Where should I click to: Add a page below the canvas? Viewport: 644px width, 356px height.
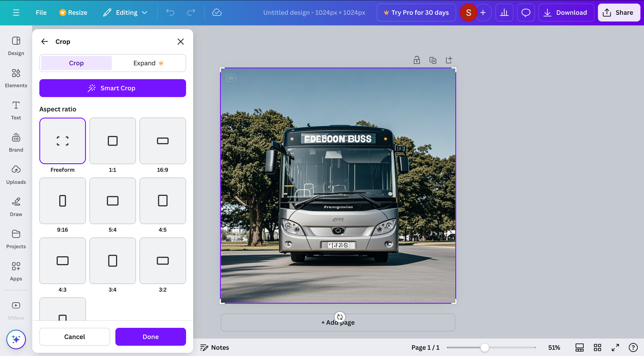click(x=338, y=322)
